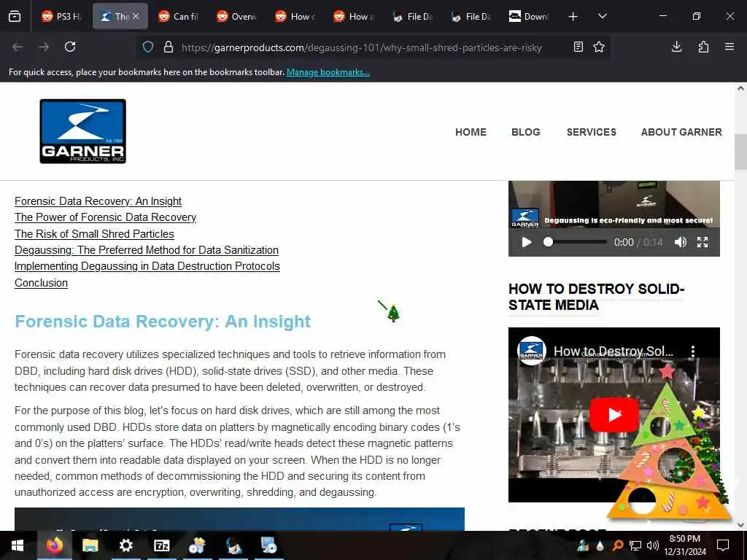The image size is (747, 560).
Task: Go forward to the next page
Action: click(44, 47)
